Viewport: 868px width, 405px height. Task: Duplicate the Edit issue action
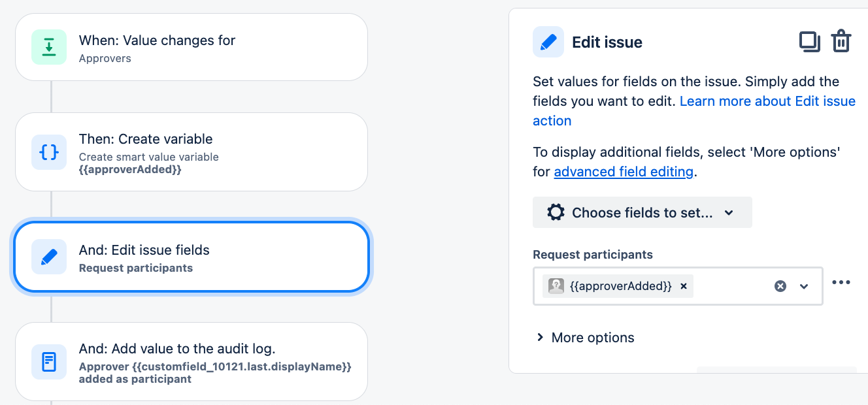(x=810, y=40)
